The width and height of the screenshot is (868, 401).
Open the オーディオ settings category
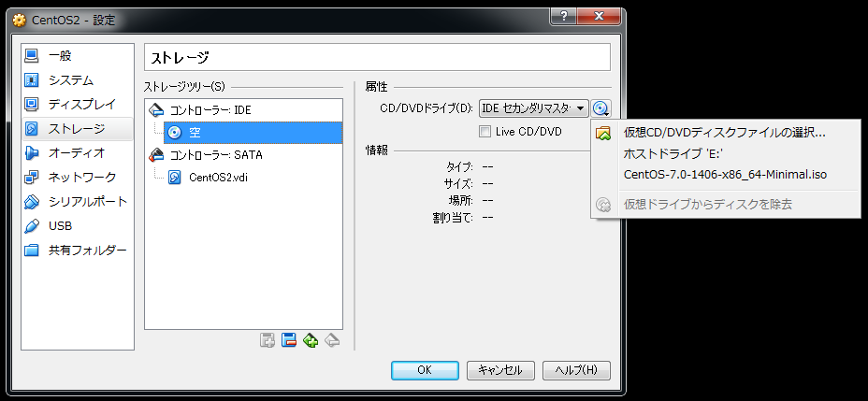[77, 153]
